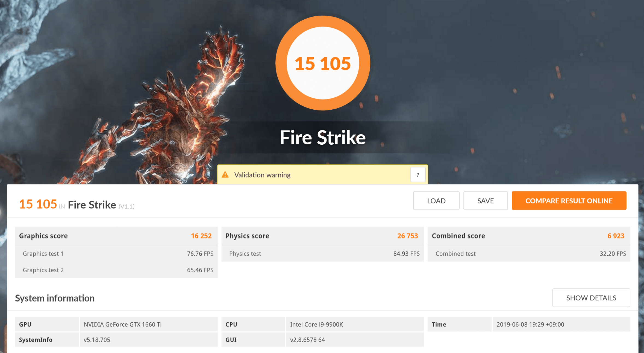Viewport: 644px width, 353px height.
Task: Click the Validation warning banner text
Action: click(x=262, y=175)
